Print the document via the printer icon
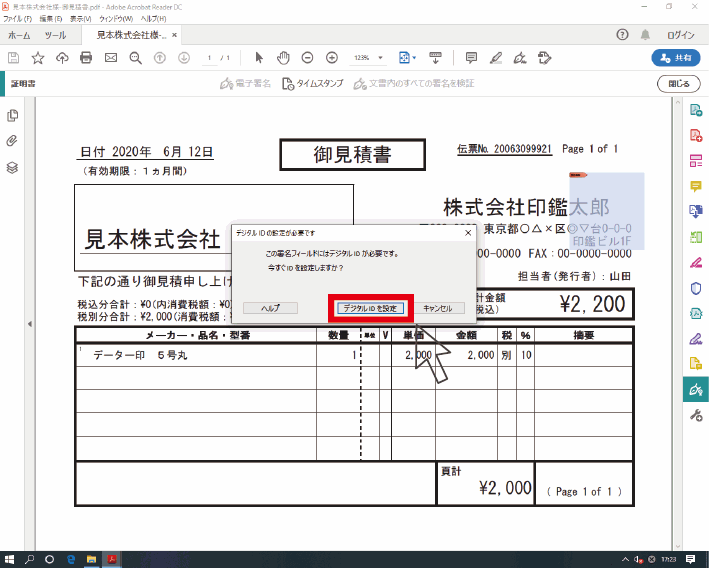The image size is (709, 568). tap(86, 58)
